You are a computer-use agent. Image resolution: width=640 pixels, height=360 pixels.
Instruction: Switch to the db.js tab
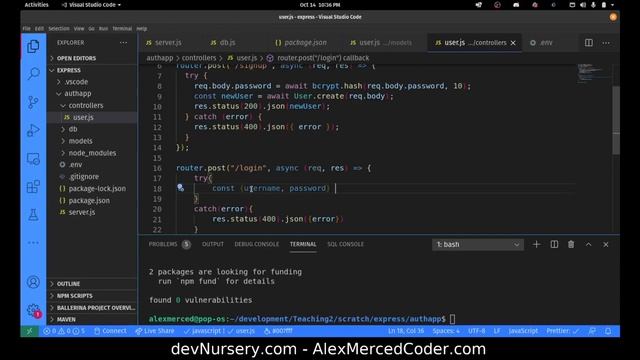pyautogui.click(x=223, y=42)
